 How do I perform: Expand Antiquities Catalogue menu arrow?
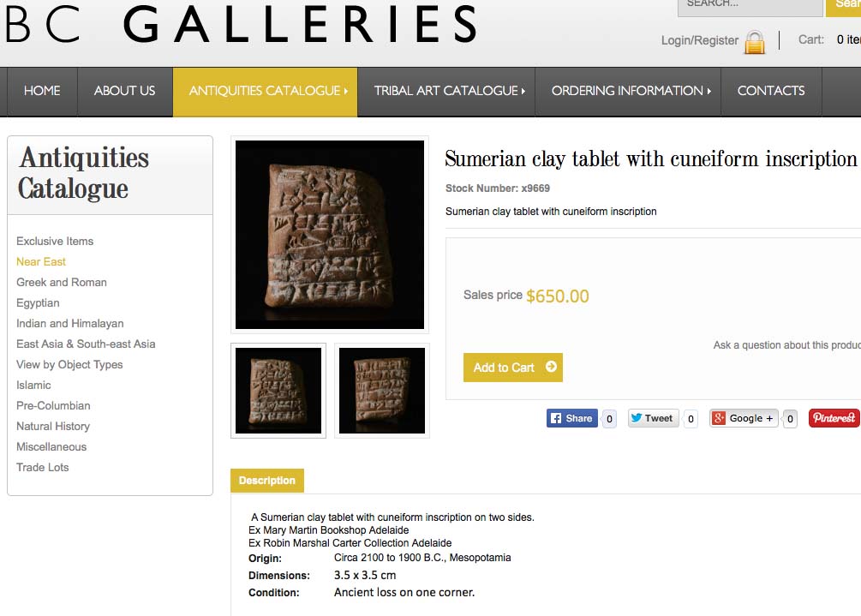pos(346,91)
